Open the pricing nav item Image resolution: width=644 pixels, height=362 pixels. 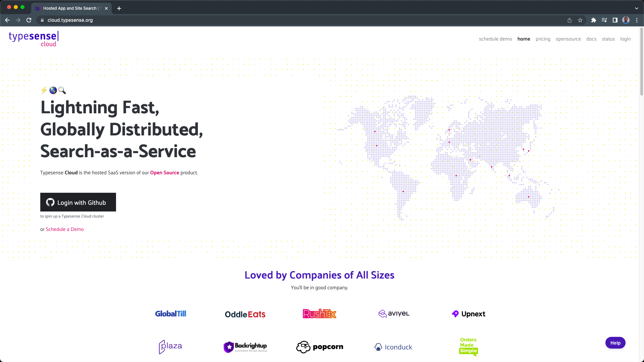[543, 39]
